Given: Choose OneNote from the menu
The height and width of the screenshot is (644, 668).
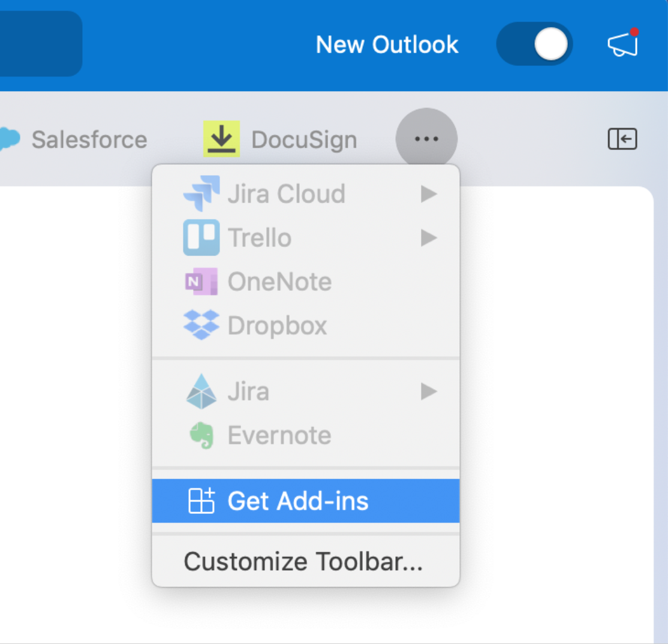Looking at the screenshot, I should 305,282.
